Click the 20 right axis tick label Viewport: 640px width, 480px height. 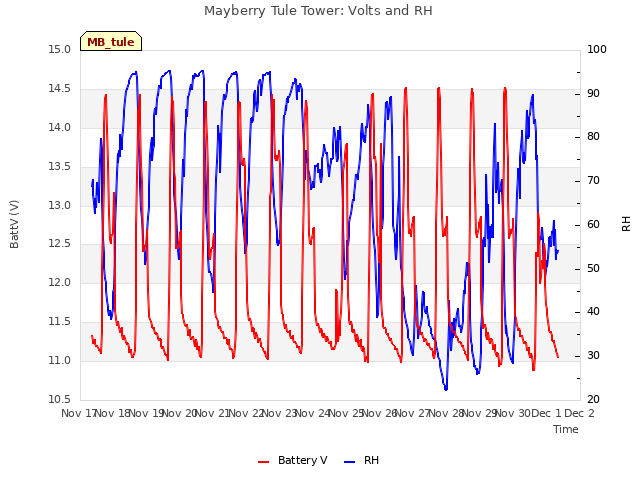593,399
